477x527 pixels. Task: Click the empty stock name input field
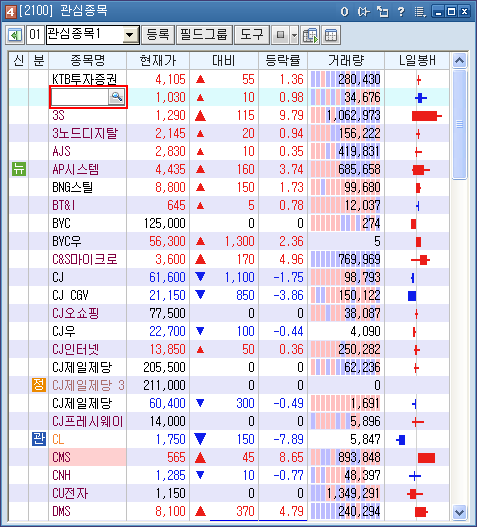click(x=80, y=97)
